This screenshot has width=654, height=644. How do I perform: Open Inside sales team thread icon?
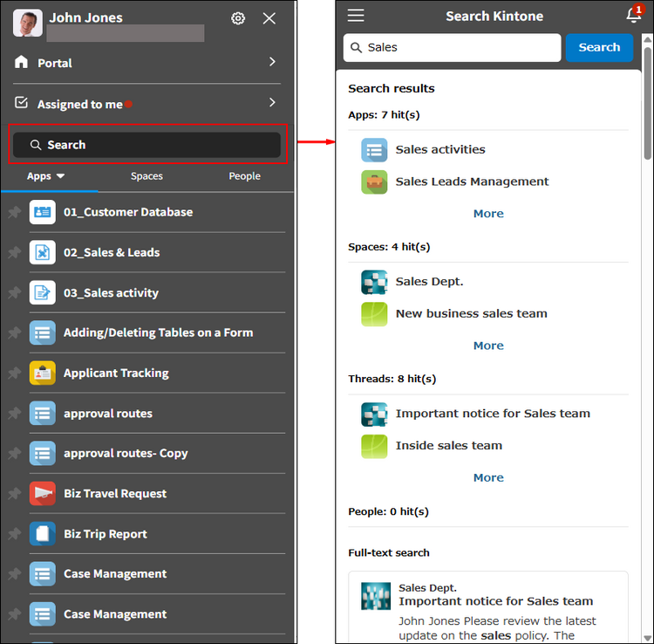[x=374, y=446]
